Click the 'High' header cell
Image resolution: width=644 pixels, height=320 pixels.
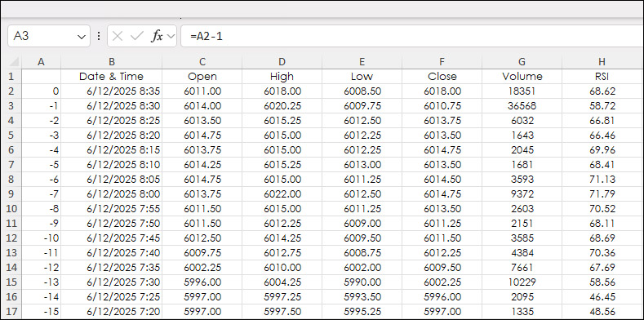click(282, 77)
